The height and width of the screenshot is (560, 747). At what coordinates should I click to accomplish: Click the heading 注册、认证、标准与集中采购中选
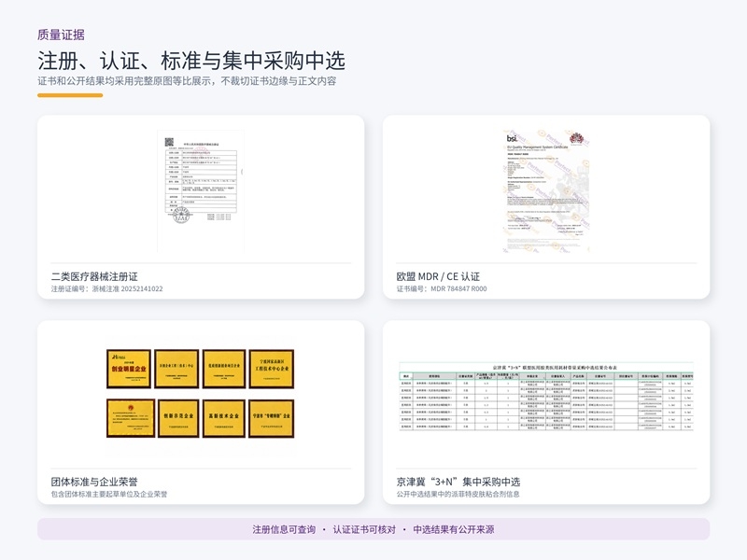[191, 61]
